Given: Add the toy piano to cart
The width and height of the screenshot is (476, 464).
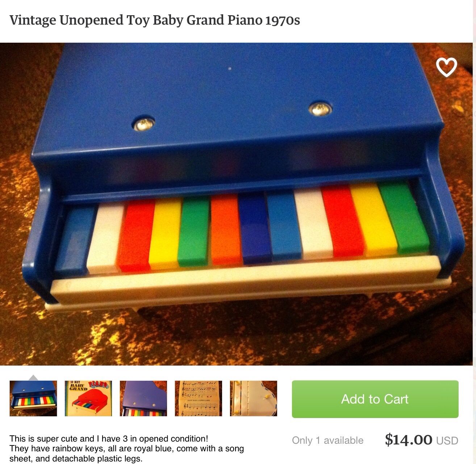Looking at the screenshot, I should [375, 399].
